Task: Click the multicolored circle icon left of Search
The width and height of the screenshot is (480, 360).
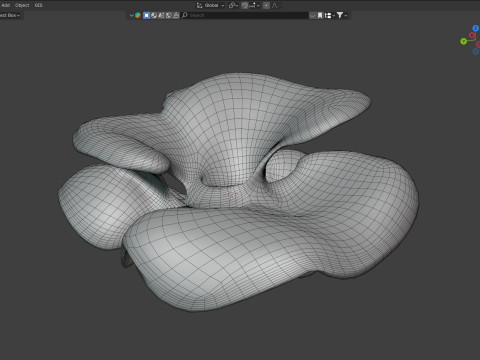Action: coord(138,15)
